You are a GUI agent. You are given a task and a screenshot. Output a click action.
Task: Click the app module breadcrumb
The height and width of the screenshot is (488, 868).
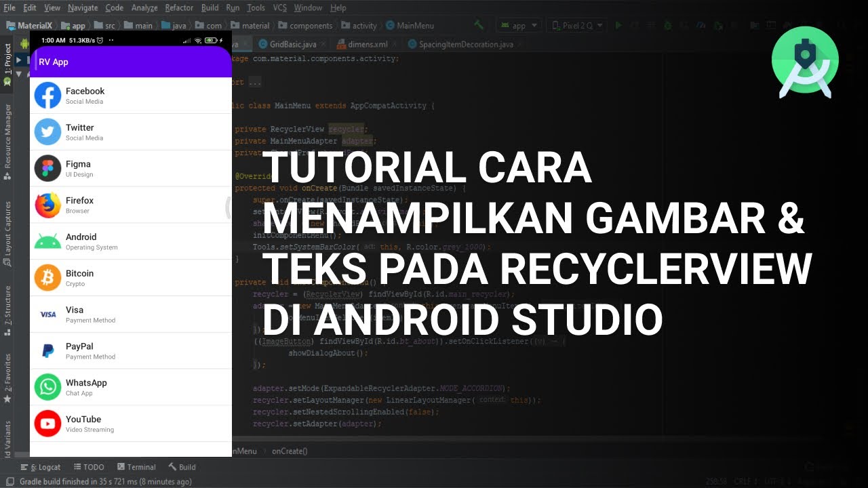[74, 26]
